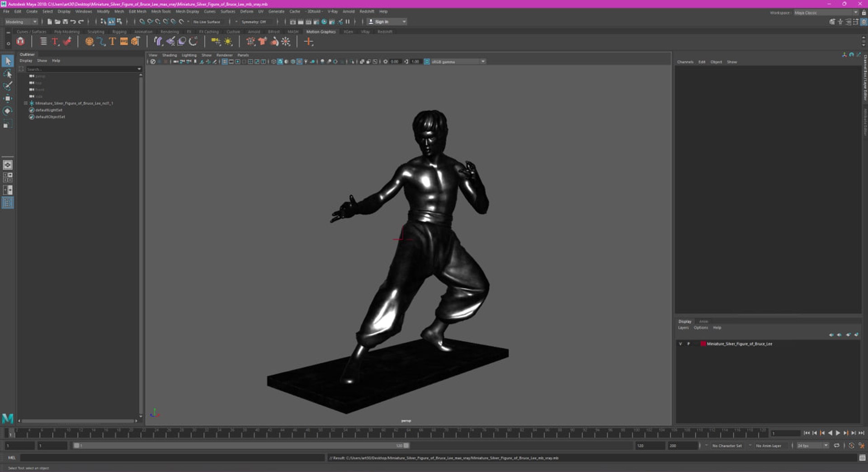This screenshot has height=472, width=868.
Task: Toggle select by object type mode
Action: [x=111, y=22]
